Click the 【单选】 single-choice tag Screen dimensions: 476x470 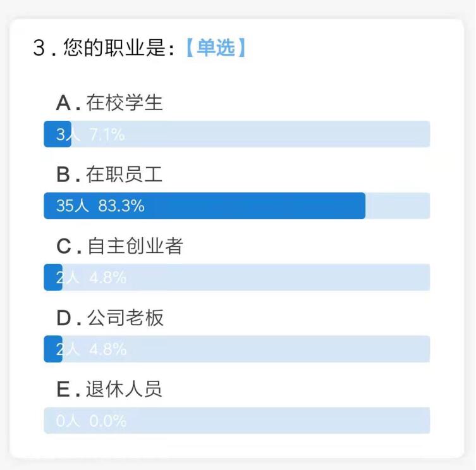pyautogui.click(x=216, y=47)
